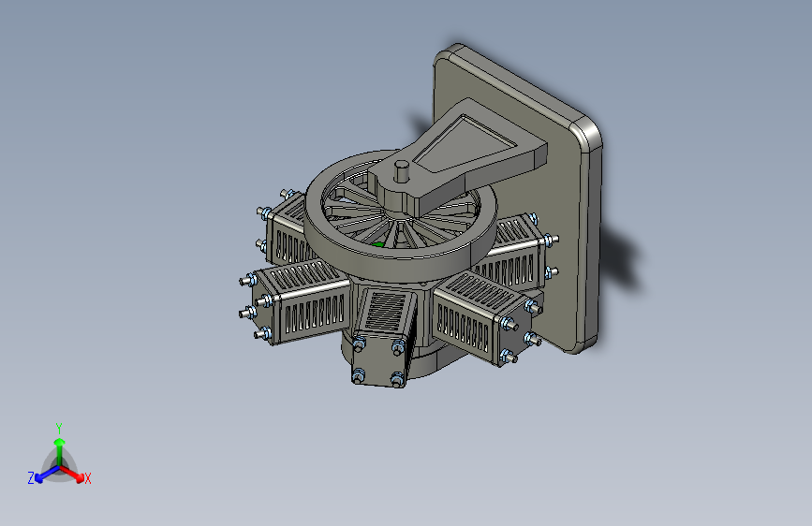
Task: Select the cylindrical pin on top of the lever
Action: point(402,171)
